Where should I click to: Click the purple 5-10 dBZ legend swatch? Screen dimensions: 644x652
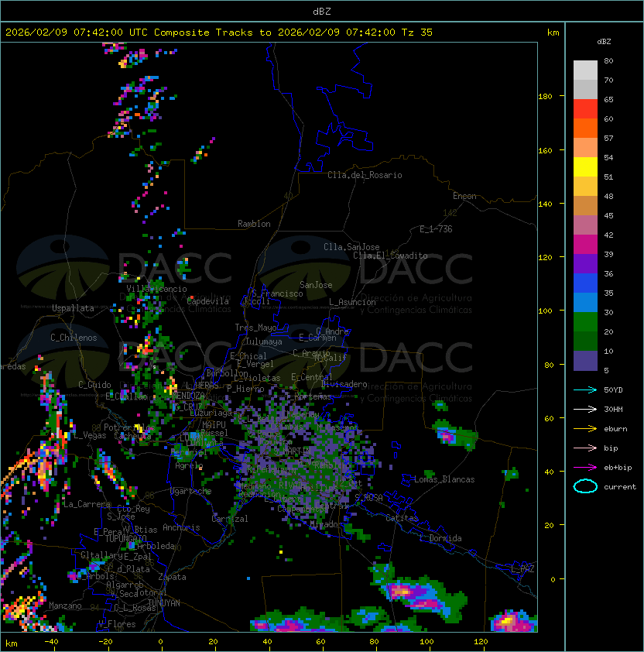pyautogui.click(x=585, y=361)
